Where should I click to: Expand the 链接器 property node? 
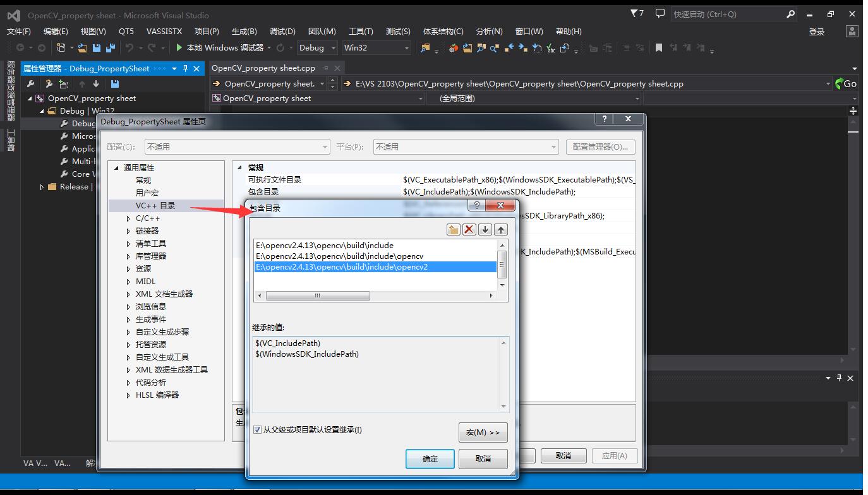(128, 231)
